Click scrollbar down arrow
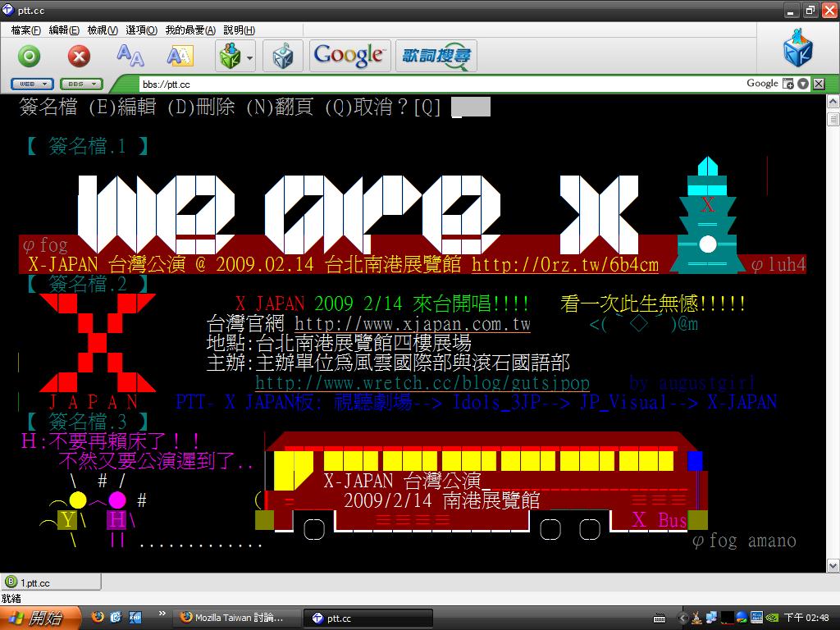 click(x=833, y=566)
